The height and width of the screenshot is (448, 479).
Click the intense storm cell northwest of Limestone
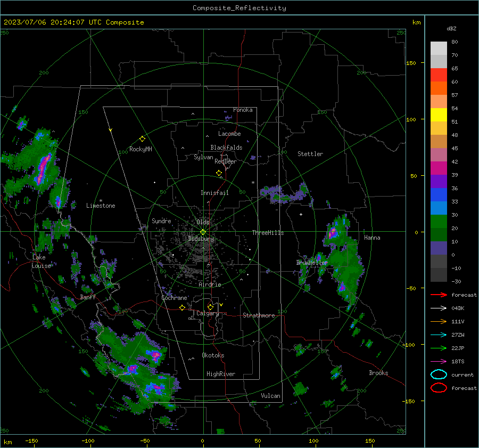pos(43,168)
